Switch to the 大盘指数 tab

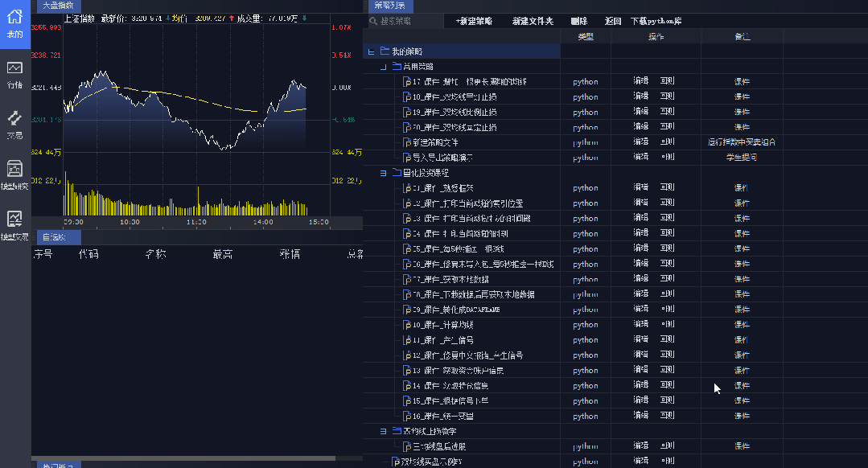59,6
